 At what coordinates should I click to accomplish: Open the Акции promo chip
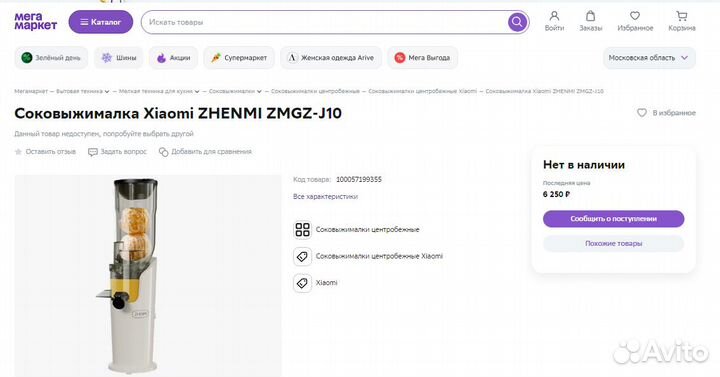coord(173,58)
